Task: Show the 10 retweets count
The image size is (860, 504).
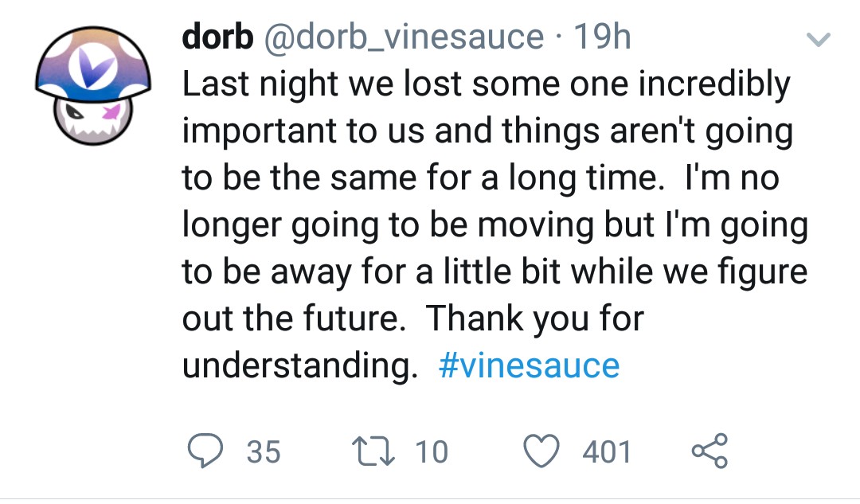Action: coord(432,452)
